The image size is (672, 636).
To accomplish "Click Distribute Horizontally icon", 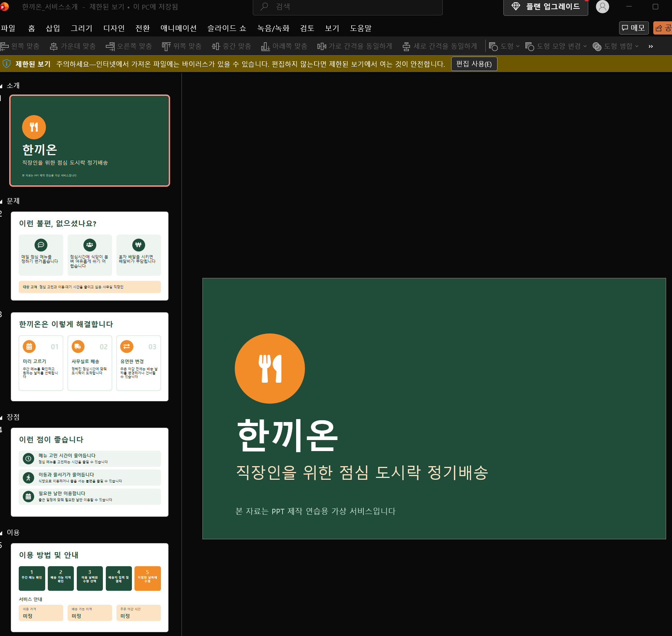I will [x=322, y=46].
